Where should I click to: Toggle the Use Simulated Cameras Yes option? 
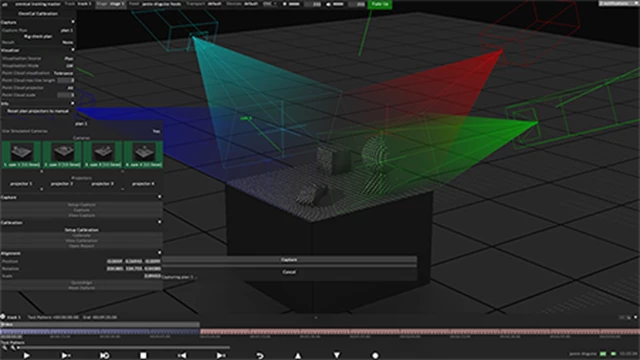(x=156, y=131)
